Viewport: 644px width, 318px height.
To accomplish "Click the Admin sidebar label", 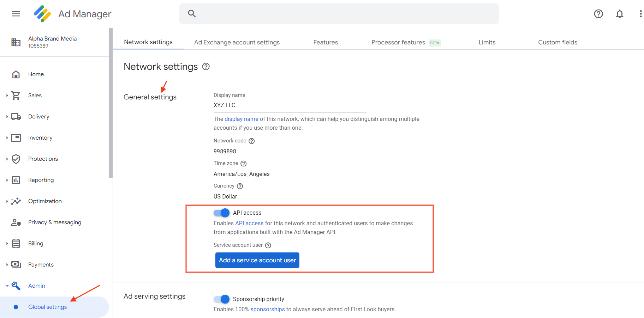I will (37, 286).
